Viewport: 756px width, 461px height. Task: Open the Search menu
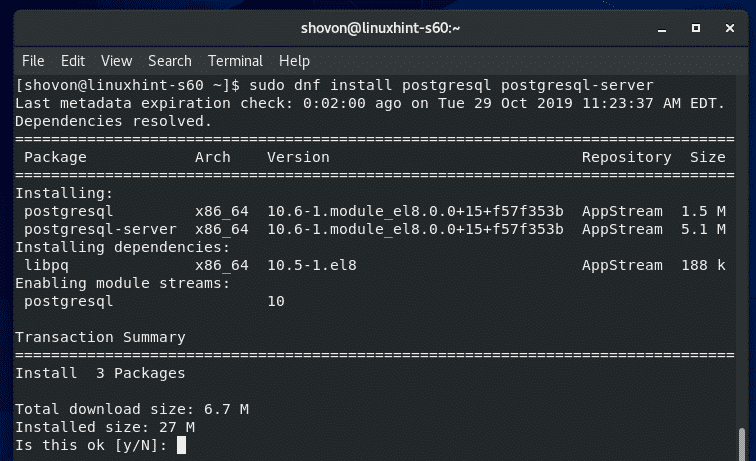[169, 61]
